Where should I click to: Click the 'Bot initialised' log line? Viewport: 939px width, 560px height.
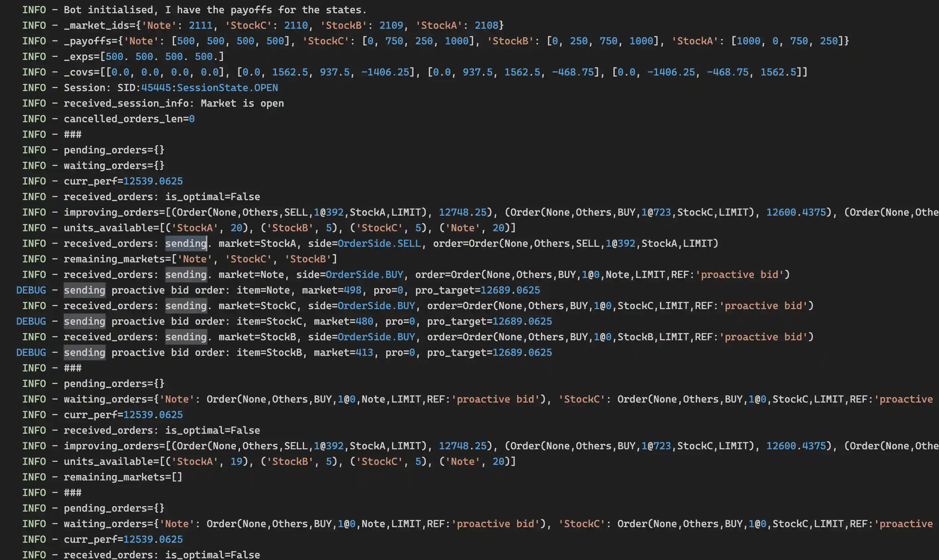point(214,10)
